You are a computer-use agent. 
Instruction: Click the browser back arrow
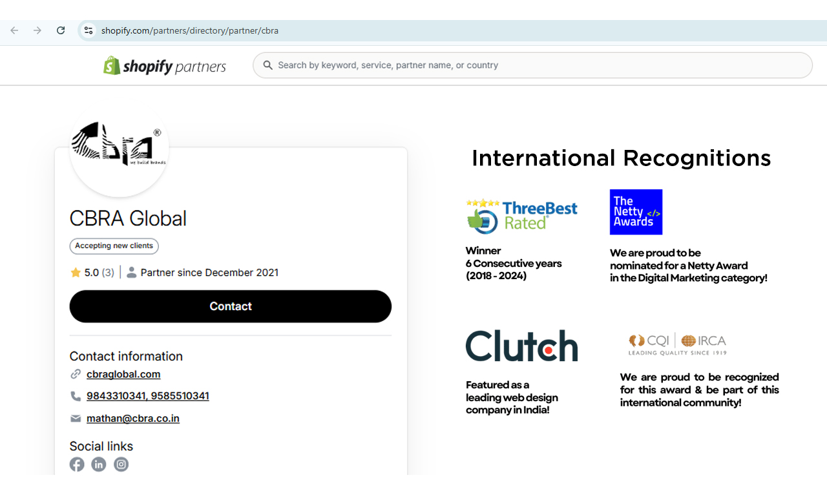pos(14,30)
